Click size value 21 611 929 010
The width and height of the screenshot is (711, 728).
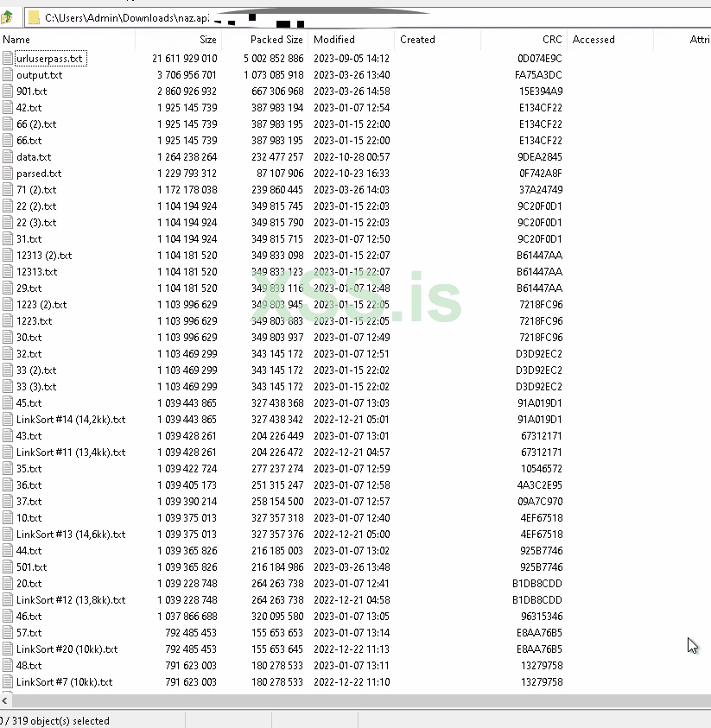click(x=184, y=59)
